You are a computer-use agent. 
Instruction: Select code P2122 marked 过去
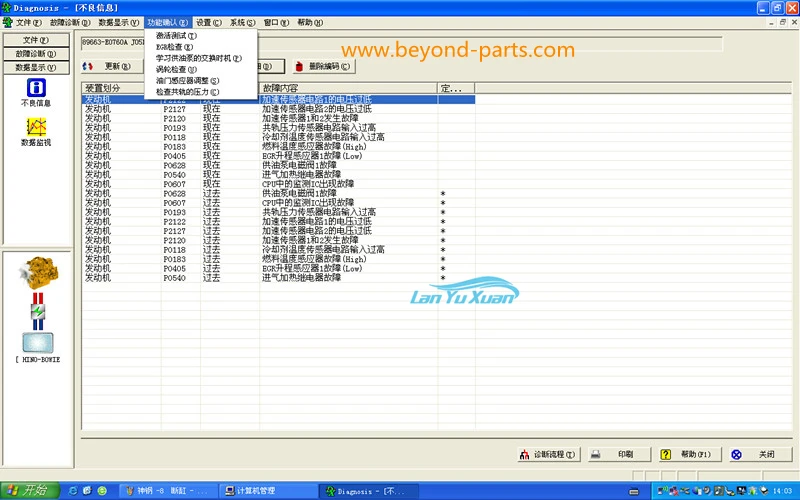(x=174, y=222)
